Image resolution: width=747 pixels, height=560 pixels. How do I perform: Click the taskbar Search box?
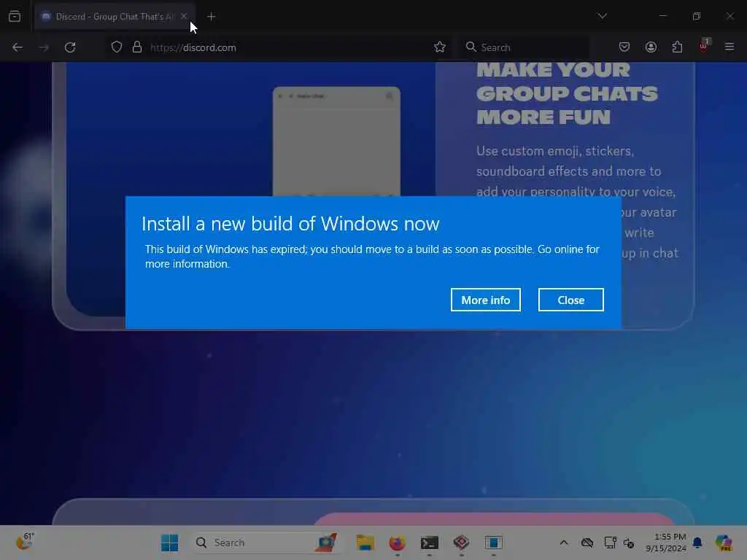coord(267,542)
